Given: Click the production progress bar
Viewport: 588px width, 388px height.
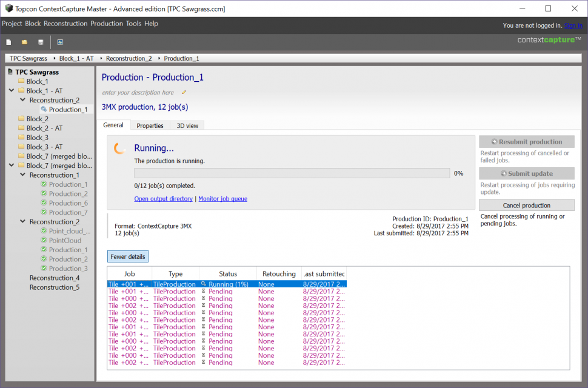Looking at the screenshot, I should click(292, 173).
